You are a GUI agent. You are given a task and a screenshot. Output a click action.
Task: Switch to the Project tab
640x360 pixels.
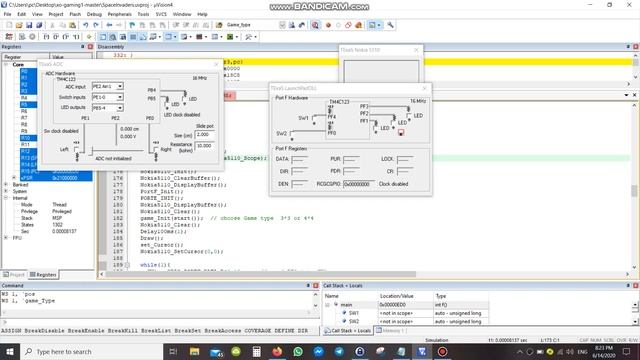click(x=14, y=275)
